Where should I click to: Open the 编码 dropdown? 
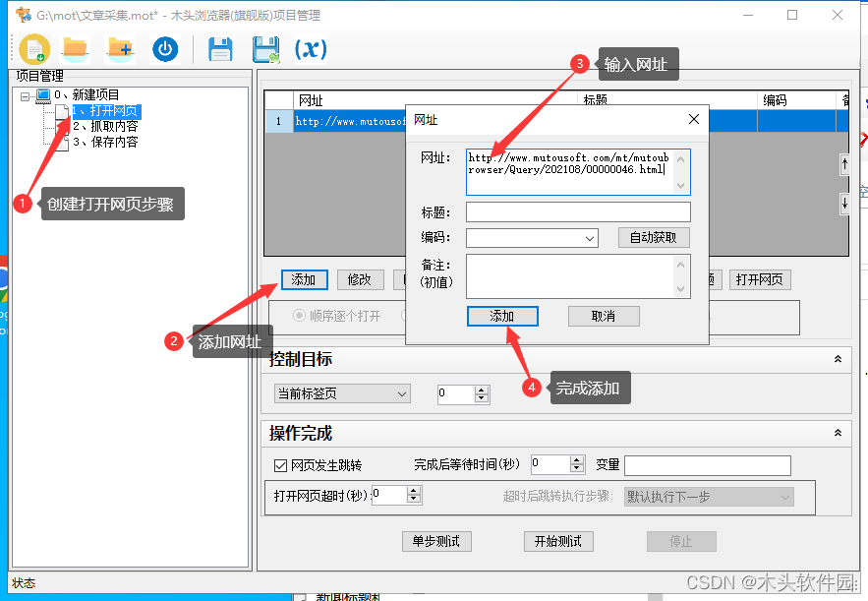click(x=532, y=238)
